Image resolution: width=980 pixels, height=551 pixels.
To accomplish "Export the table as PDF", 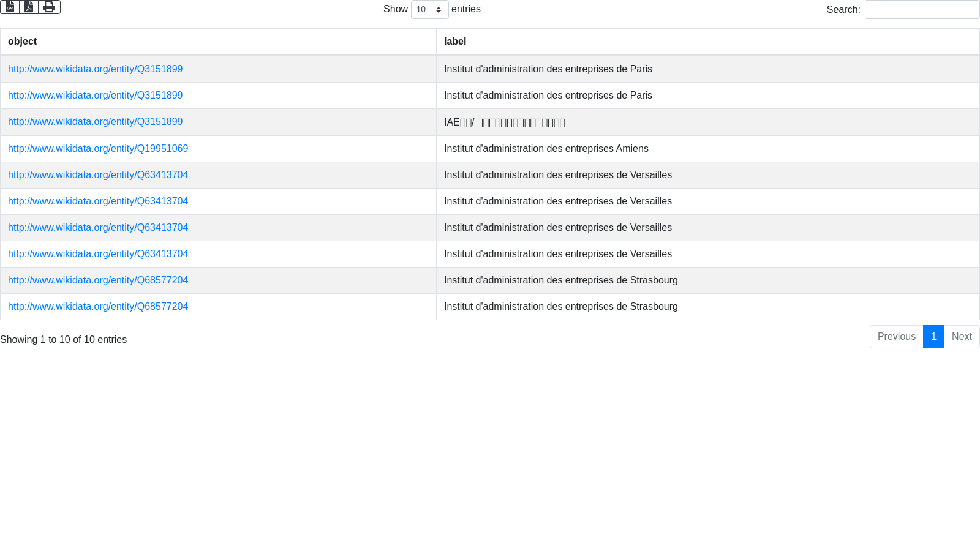I will pos(29,7).
